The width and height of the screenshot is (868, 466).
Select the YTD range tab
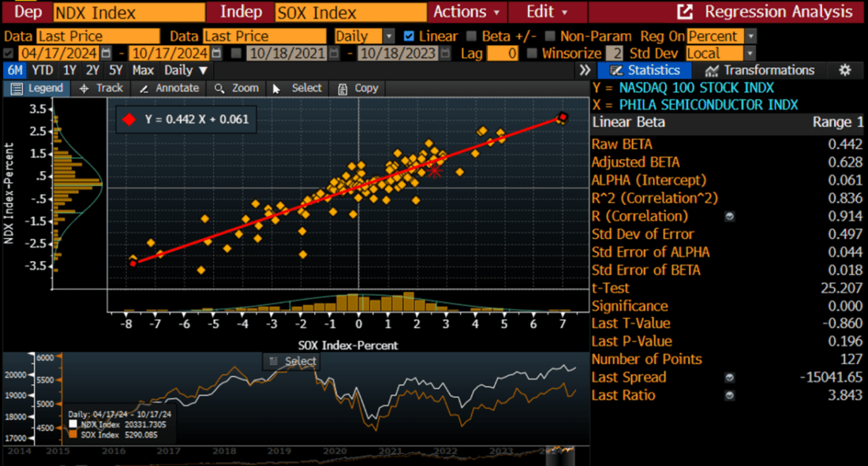[x=42, y=70]
